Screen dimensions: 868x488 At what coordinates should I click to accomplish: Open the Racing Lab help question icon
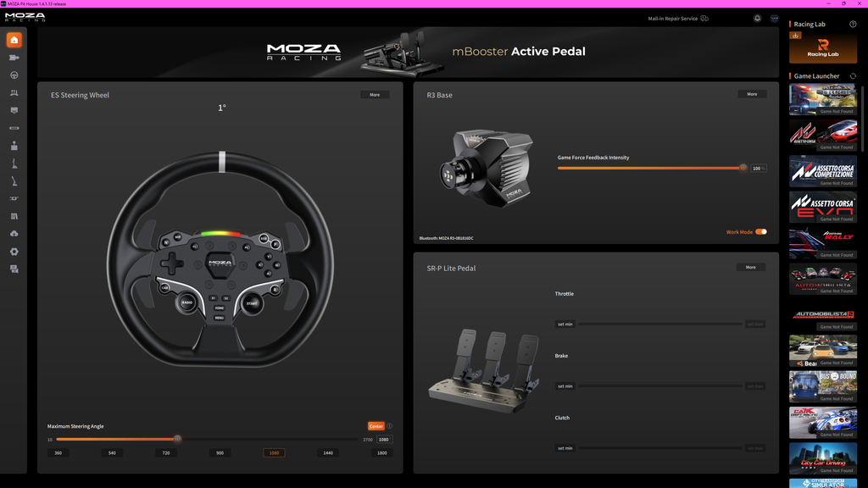[x=853, y=24]
